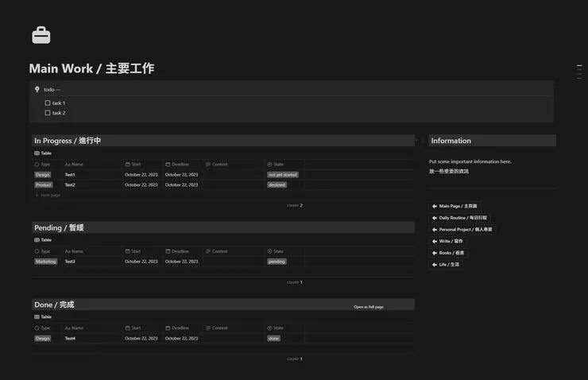Click the 'Put some important information here' text
The width and height of the screenshot is (588, 380).
[x=470, y=161]
